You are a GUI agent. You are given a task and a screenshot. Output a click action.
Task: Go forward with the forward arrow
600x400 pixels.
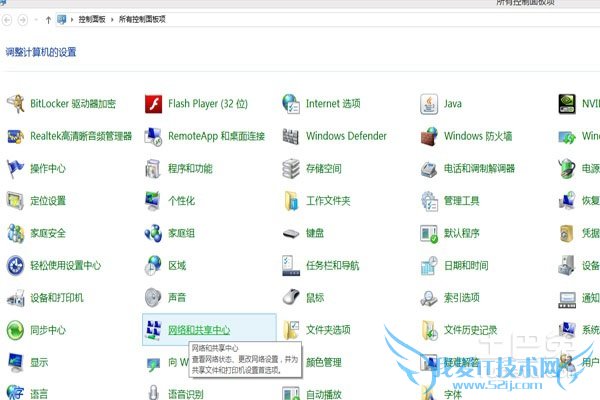[23, 20]
